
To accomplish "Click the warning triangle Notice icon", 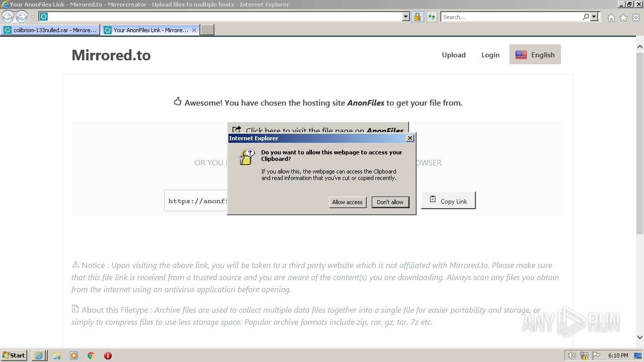I will point(75,264).
